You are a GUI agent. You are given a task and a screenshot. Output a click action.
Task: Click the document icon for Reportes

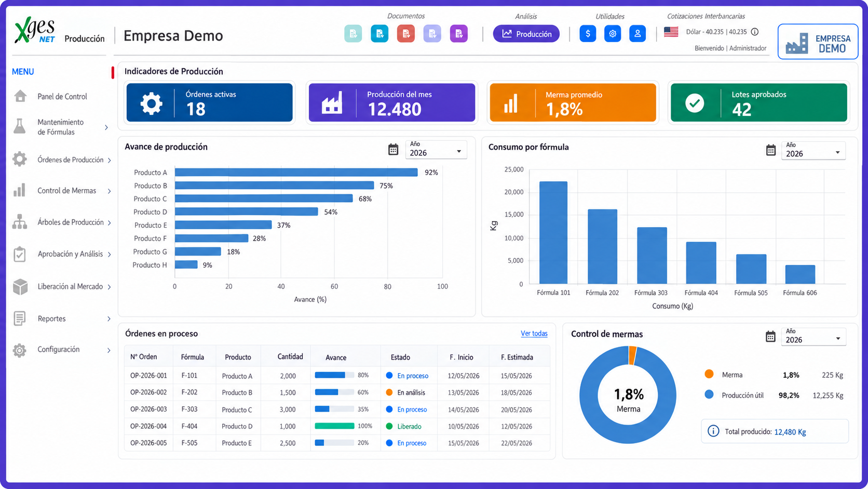pos(20,319)
